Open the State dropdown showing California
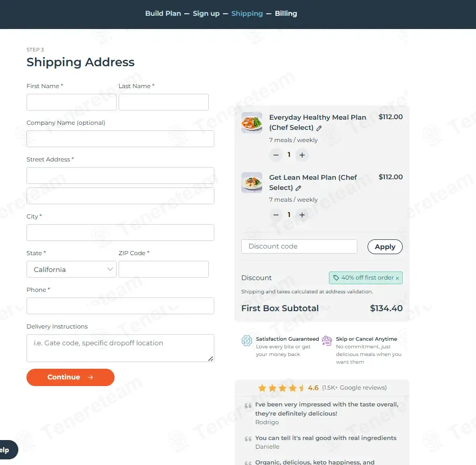Screen dimensions: 476x465 tap(71, 269)
